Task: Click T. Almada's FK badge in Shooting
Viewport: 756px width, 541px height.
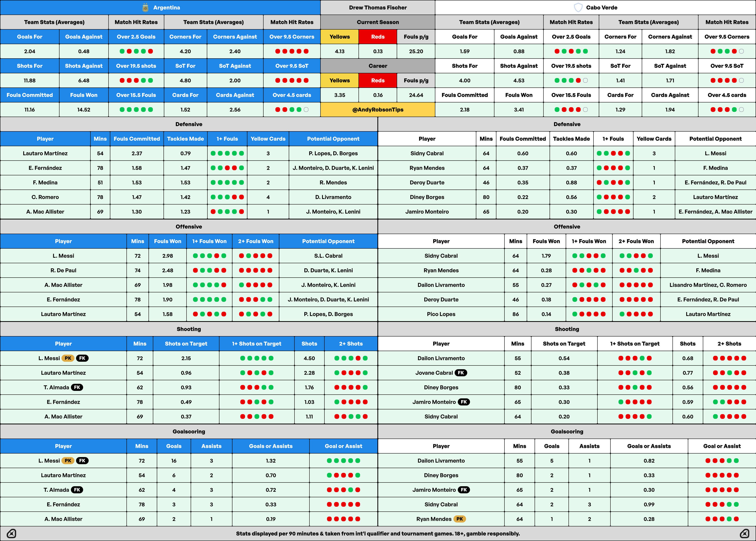Action: (77, 388)
